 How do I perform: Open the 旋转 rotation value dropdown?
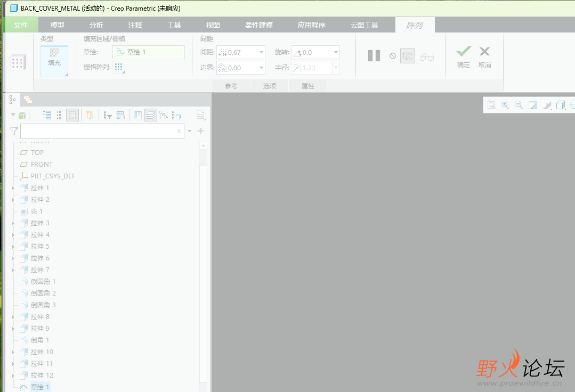pos(335,52)
